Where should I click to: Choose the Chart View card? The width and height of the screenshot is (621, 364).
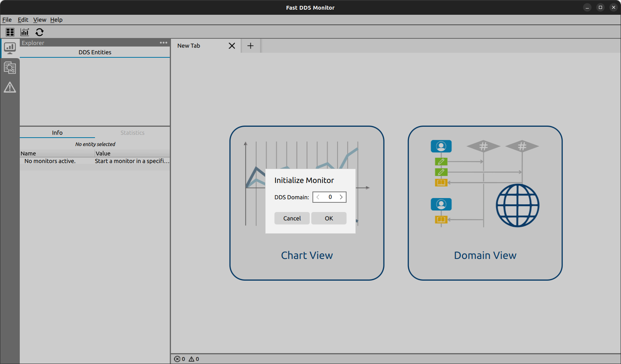point(307,203)
